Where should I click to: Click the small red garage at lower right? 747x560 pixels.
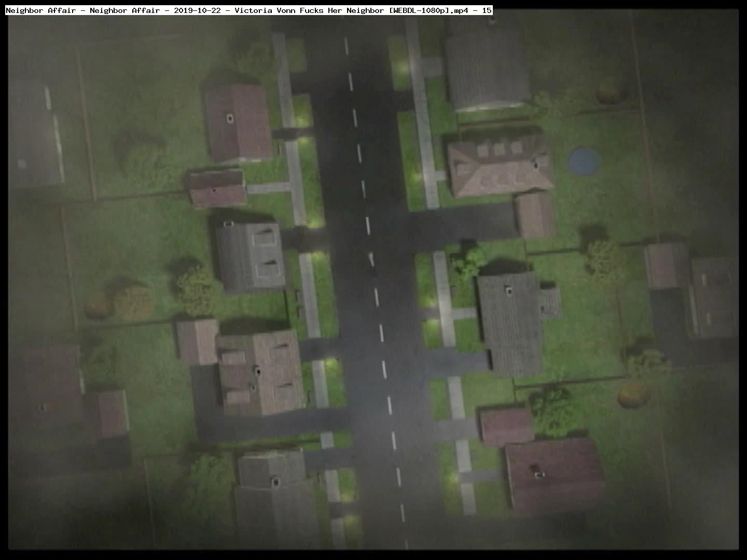(505, 427)
